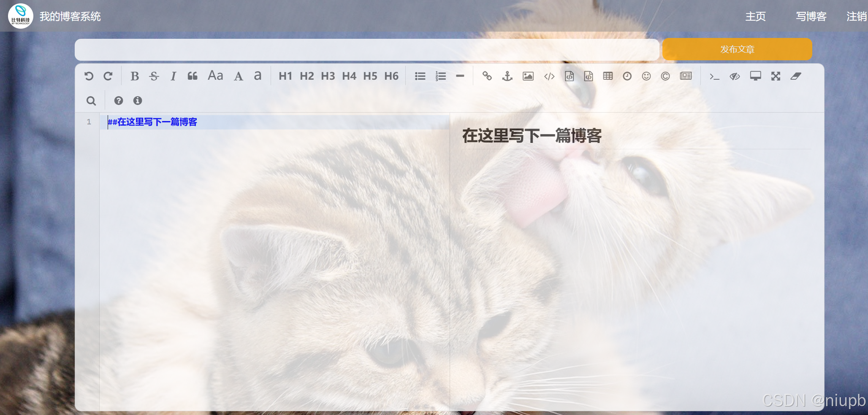Insert H1 heading

click(285, 76)
